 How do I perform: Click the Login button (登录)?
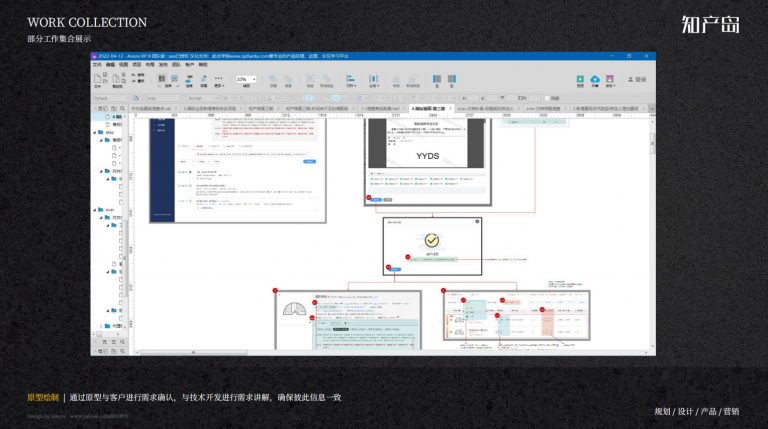[637, 79]
